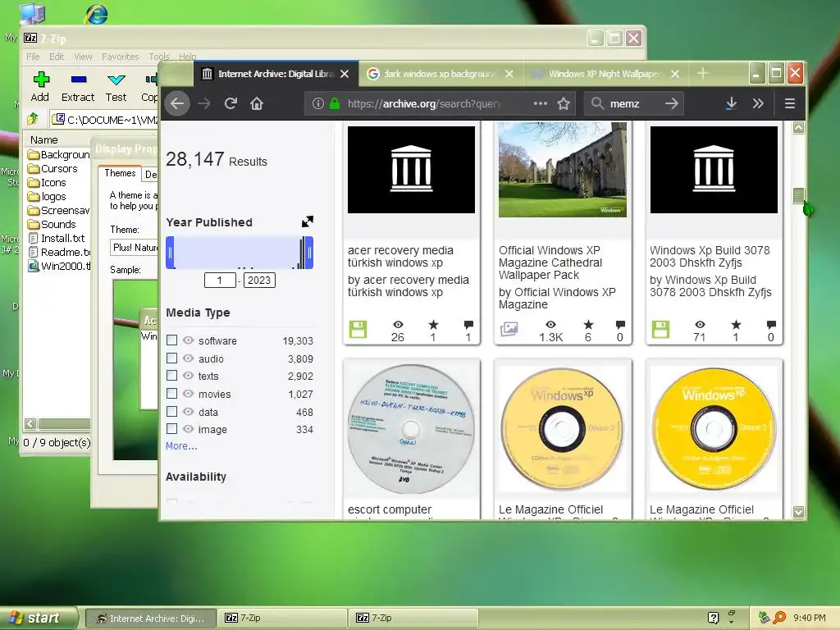Viewport: 840px width, 630px height.
Task: Click the page vertical scrollbar thumb
Action: coord(798,195)
